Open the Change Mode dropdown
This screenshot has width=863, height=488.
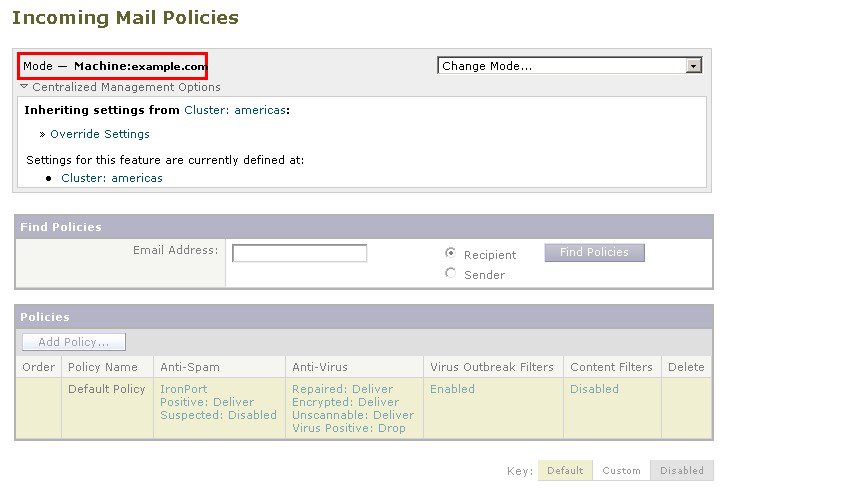coord(570,66)
